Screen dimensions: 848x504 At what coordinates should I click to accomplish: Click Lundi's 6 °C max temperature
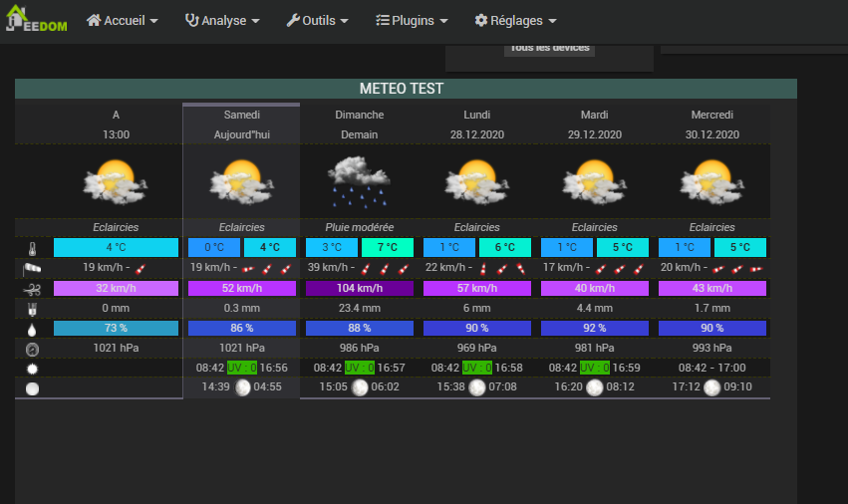(505, 247)
